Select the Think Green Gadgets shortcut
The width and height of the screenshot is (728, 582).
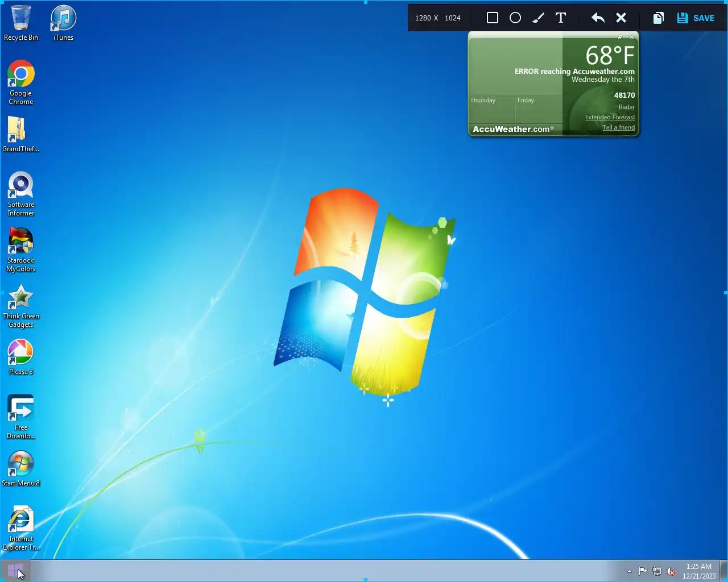[21, 306]
